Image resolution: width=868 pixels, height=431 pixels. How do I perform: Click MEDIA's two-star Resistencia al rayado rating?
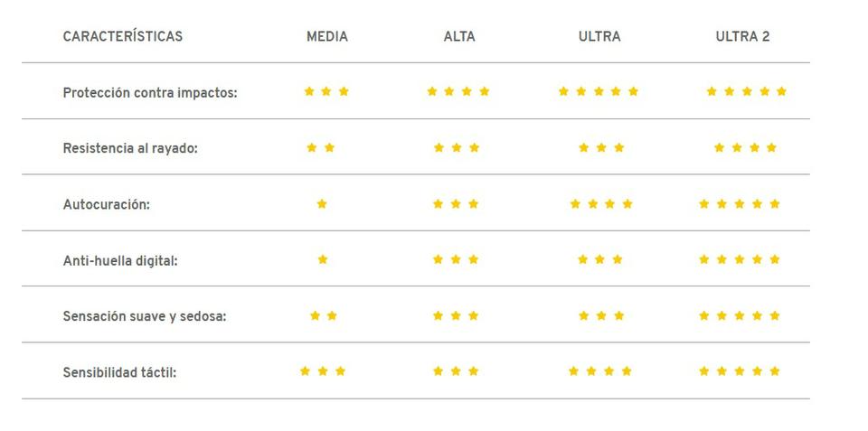320,147
